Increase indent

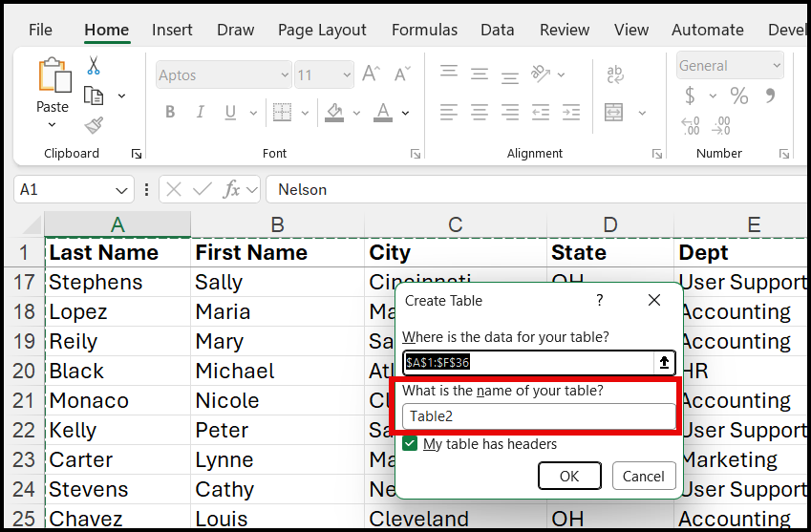click(x=571, y=112)
